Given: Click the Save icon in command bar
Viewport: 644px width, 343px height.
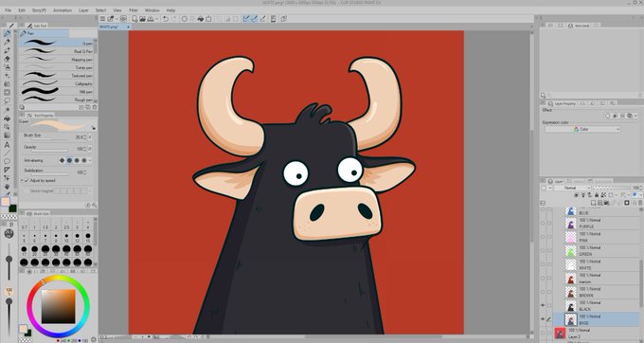Looking at the screenshot, I should tap(151, 19).
